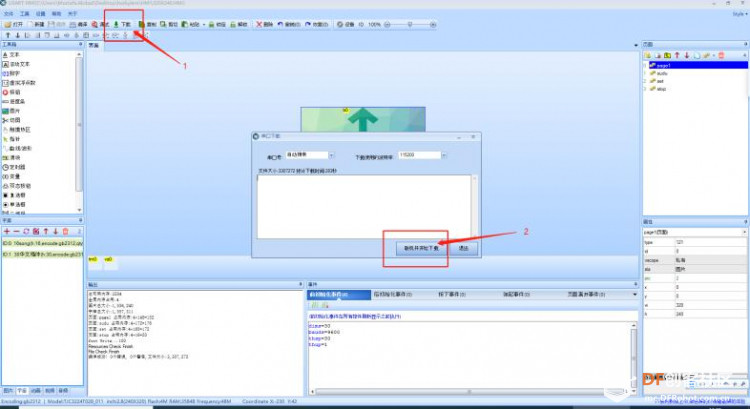Click the Unlock (解锁) toolbar button
The height and width of the screenshot is (409, 750).
(x=239, y=24)
